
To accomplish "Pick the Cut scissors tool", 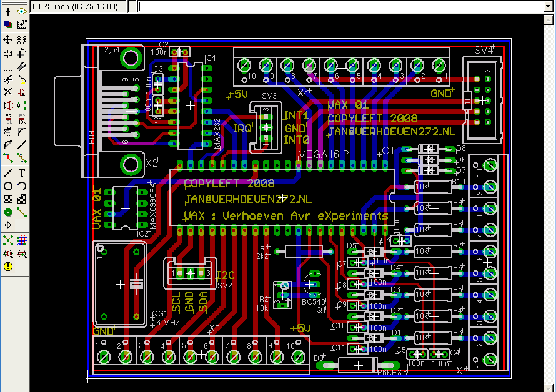I will [x=8, y=79].
